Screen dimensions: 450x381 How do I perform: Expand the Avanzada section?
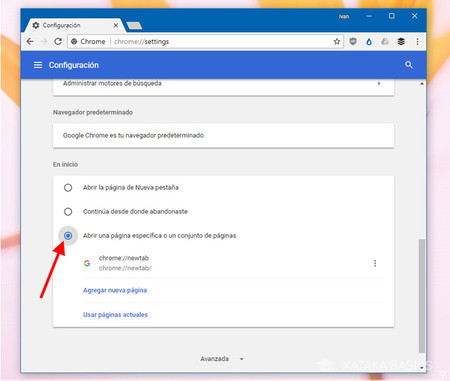tap(222, 359)
